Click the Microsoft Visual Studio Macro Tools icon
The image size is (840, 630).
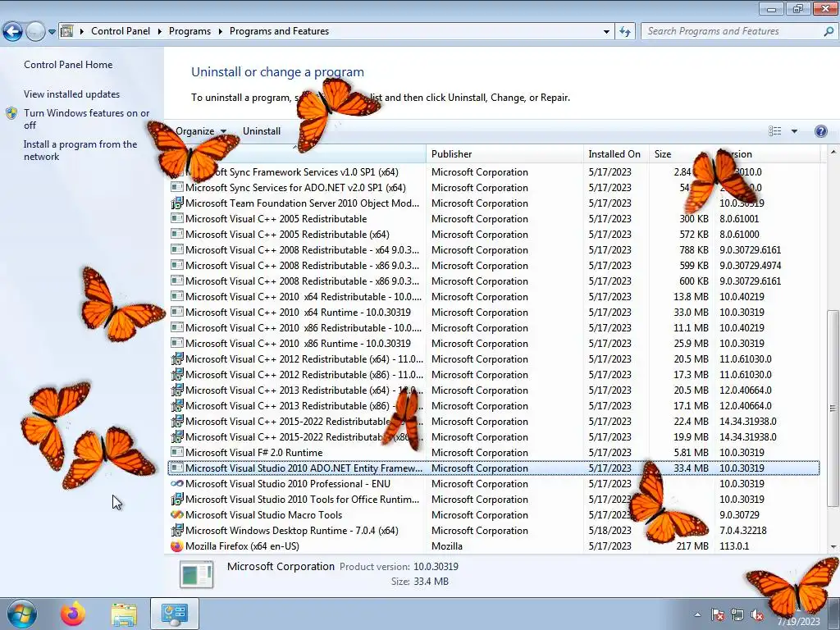pos(177,515)
